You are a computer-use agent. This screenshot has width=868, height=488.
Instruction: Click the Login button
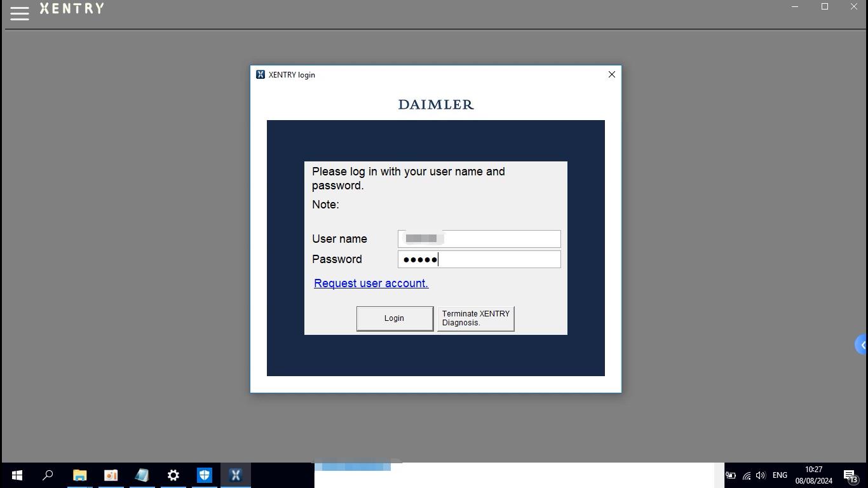(395, 318)
